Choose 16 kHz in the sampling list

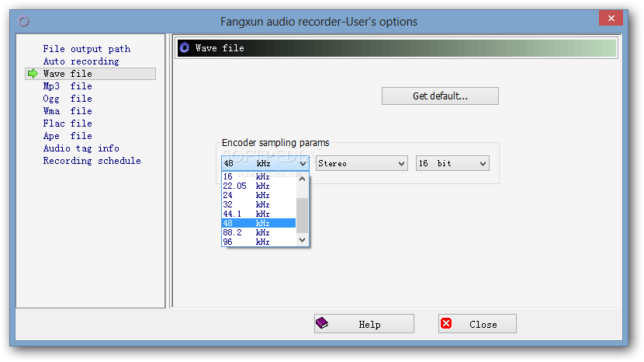[258, 176]
